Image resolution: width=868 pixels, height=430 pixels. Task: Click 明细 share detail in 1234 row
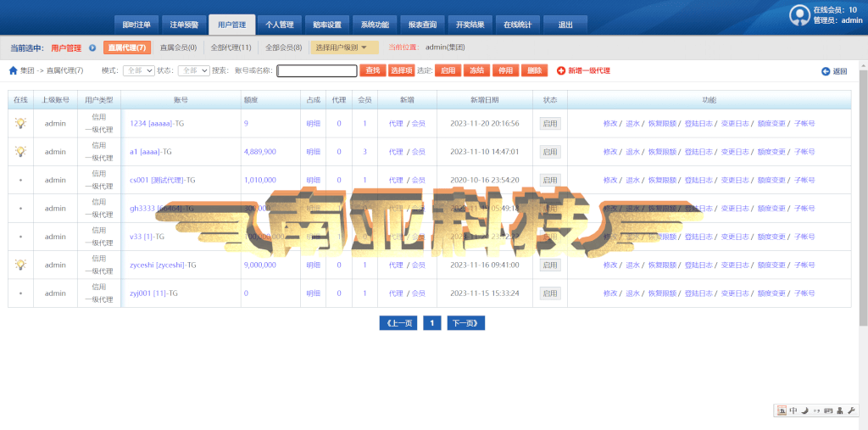pyautogui.click(x=314, y=123)
